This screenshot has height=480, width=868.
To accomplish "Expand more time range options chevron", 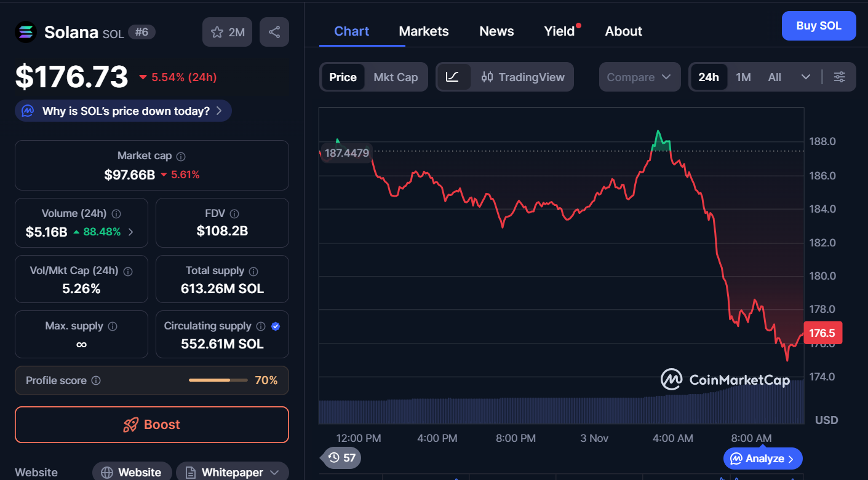I will (x=805, y=77).
